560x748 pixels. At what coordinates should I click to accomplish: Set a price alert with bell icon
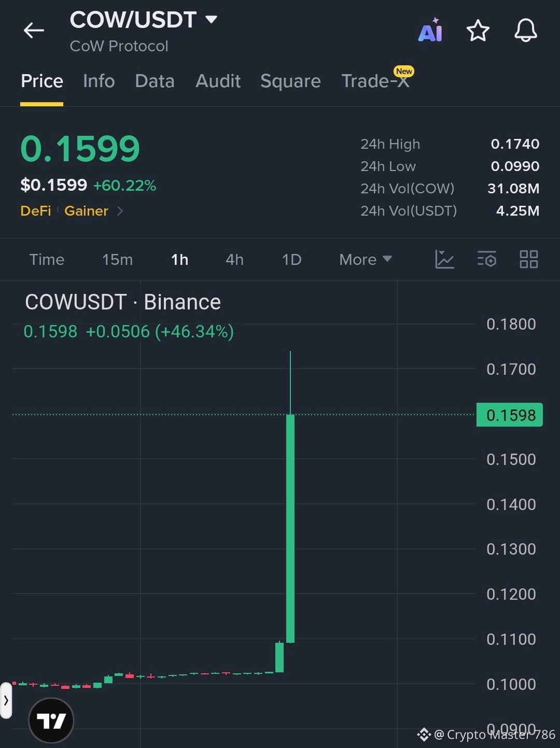[525, 30]
